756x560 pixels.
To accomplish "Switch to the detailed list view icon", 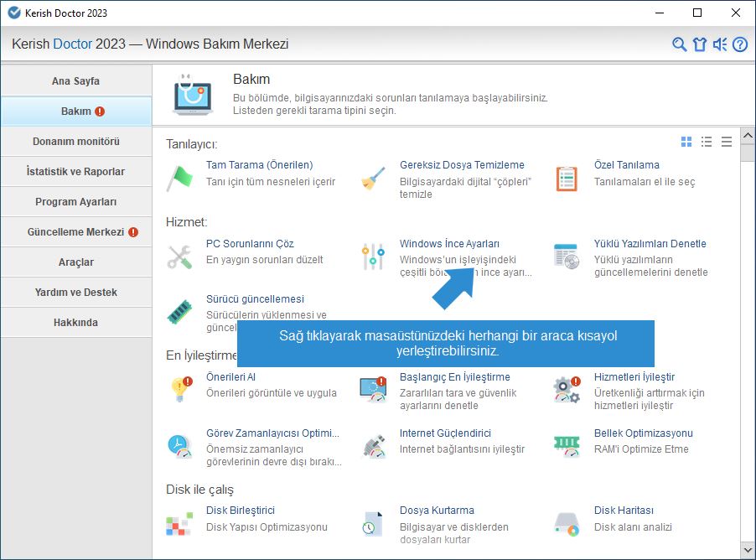I will pyautogui.click(x=707, y=142).
